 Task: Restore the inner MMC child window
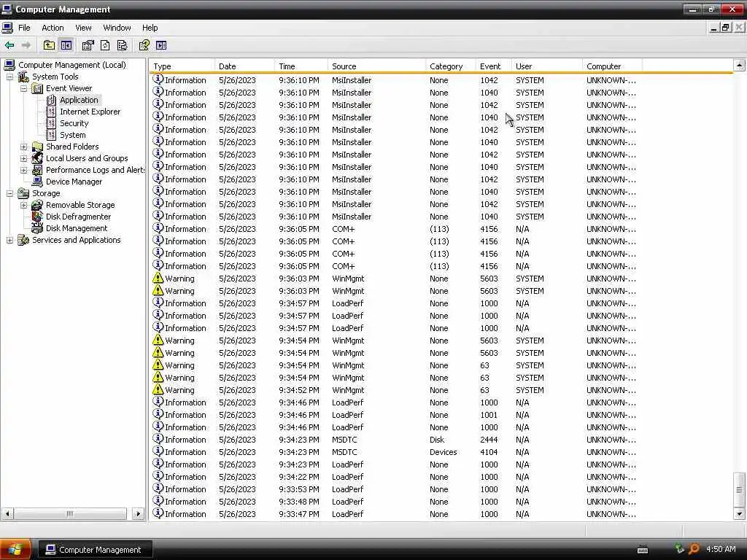(726, 28)
